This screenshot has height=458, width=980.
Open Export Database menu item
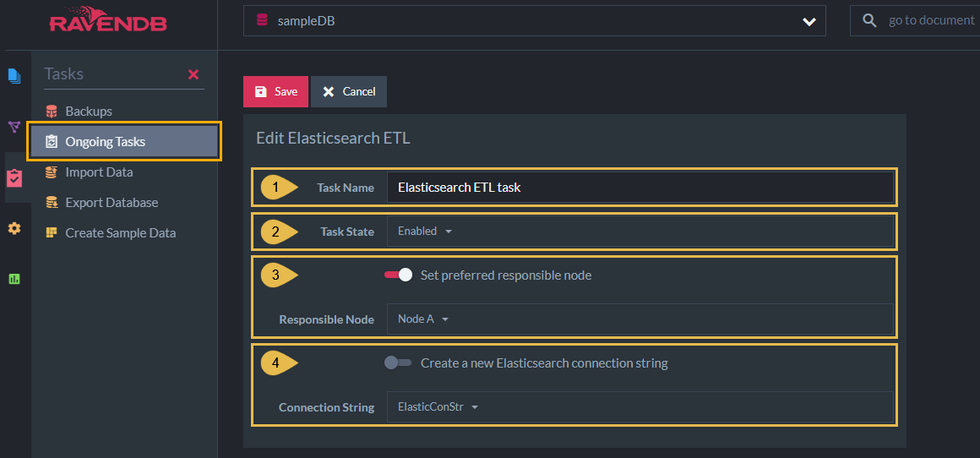pyautogui.click(x=124, y=203)
